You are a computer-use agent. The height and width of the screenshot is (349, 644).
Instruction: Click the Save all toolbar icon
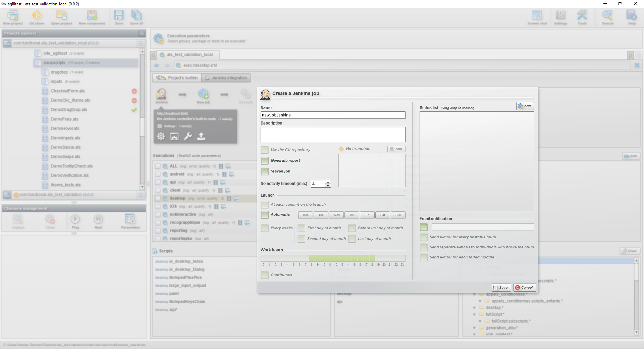[136, 17]
